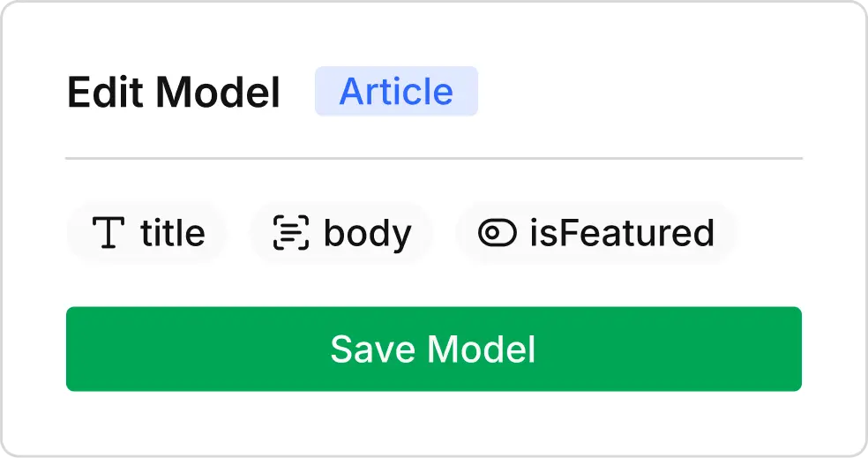Click the rich text icon beside body
Screen dimensions: 868x458
click(x=290, y=233)
